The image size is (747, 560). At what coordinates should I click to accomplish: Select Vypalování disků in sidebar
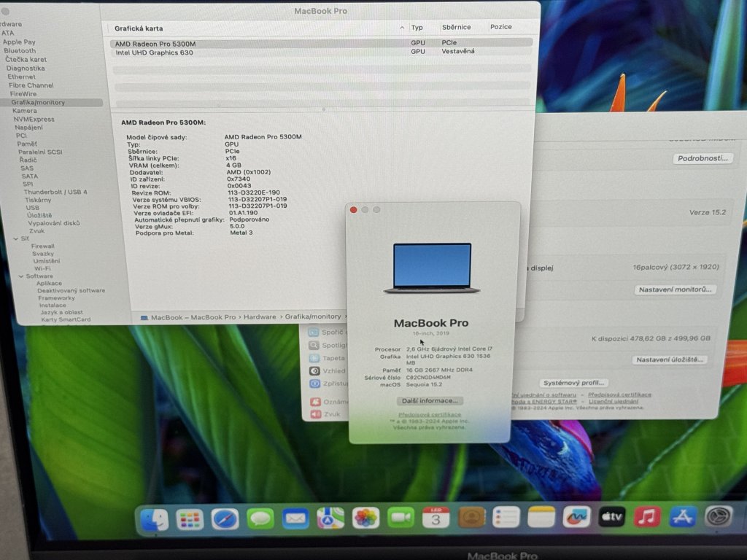(x=54, y=223)
